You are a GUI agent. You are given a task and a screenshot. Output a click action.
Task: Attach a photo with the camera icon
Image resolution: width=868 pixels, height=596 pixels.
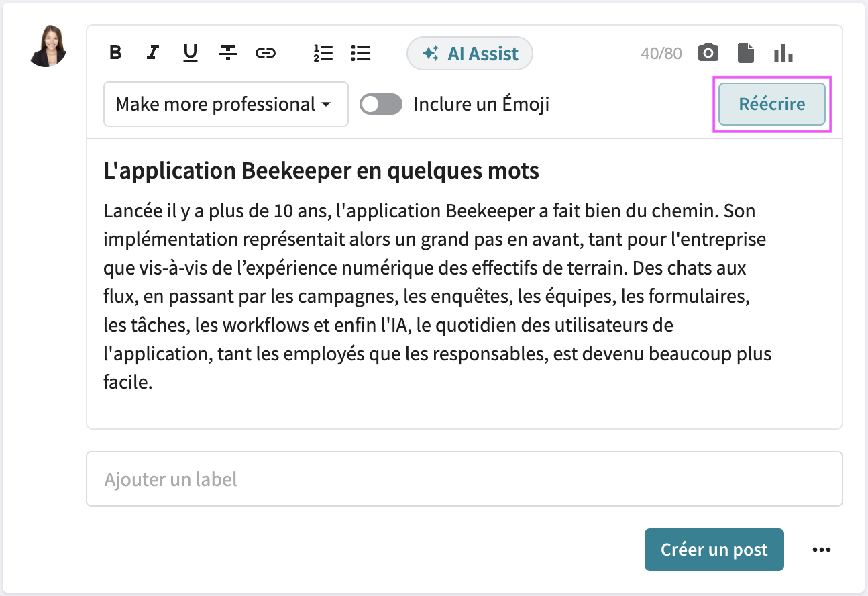coord(708,52)
